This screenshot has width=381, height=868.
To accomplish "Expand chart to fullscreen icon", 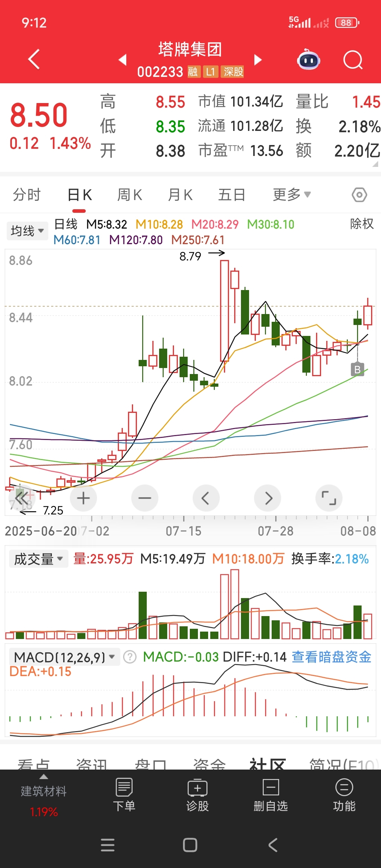I will (329, 498).
